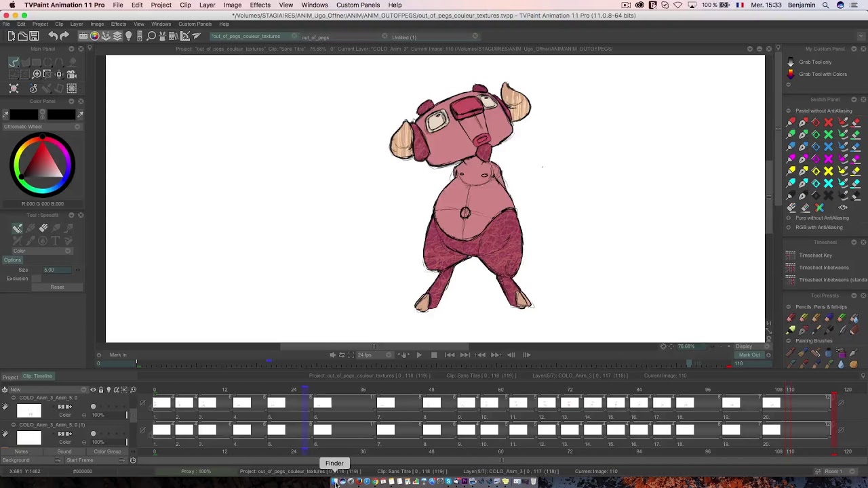
Task: Click the Save project floppy icon
Action: 35,36
